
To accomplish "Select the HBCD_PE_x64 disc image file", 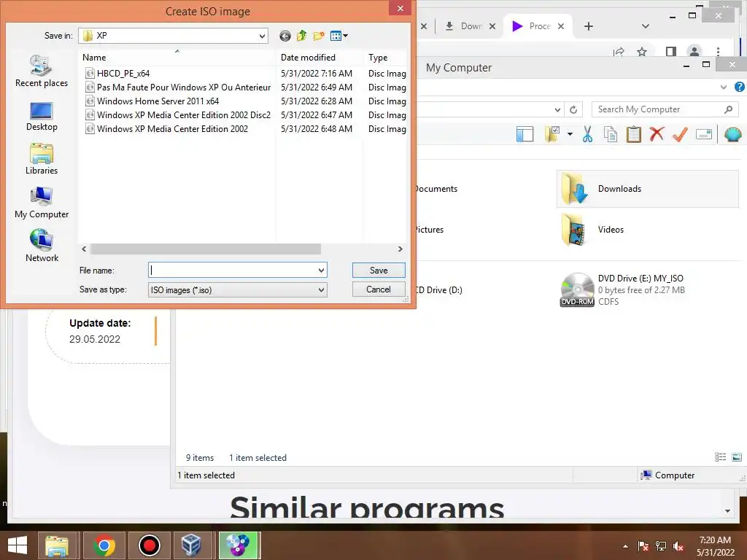I will tap(123, 74).
